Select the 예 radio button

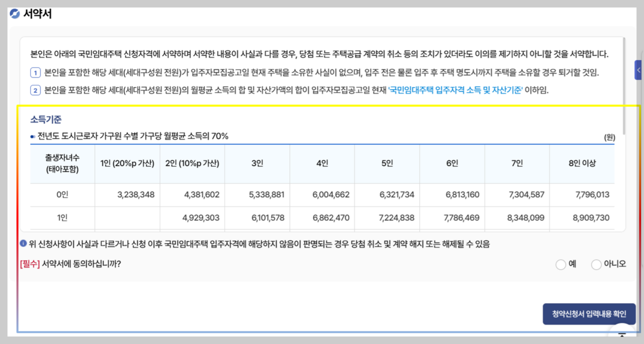pyautogui.click(x=561, y=265)
